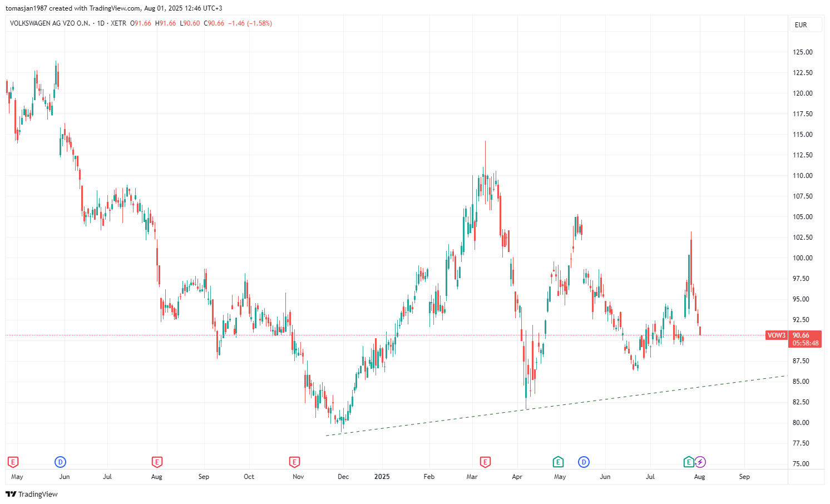830x504 pixels.
Task: Click the green dashed trend line
Action: coord(556,406)
